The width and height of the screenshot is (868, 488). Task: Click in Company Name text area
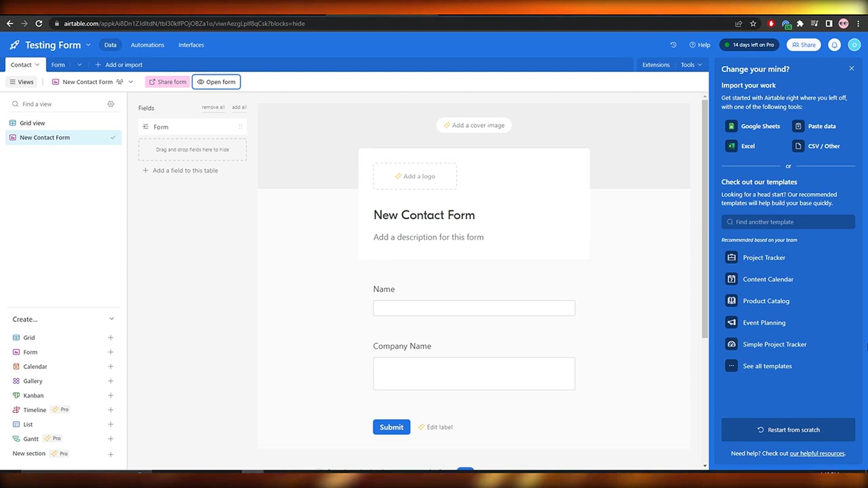[x=474, y=374]
